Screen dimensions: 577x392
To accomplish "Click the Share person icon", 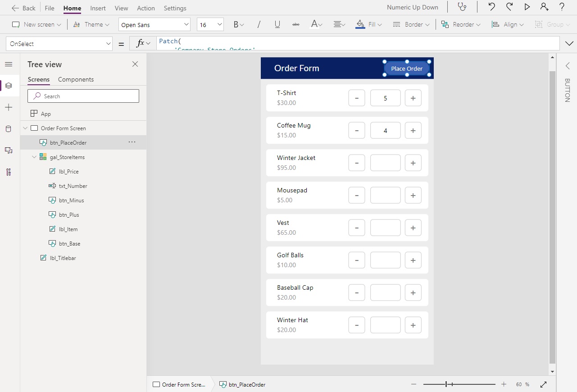I will click(x=544, y=7).
